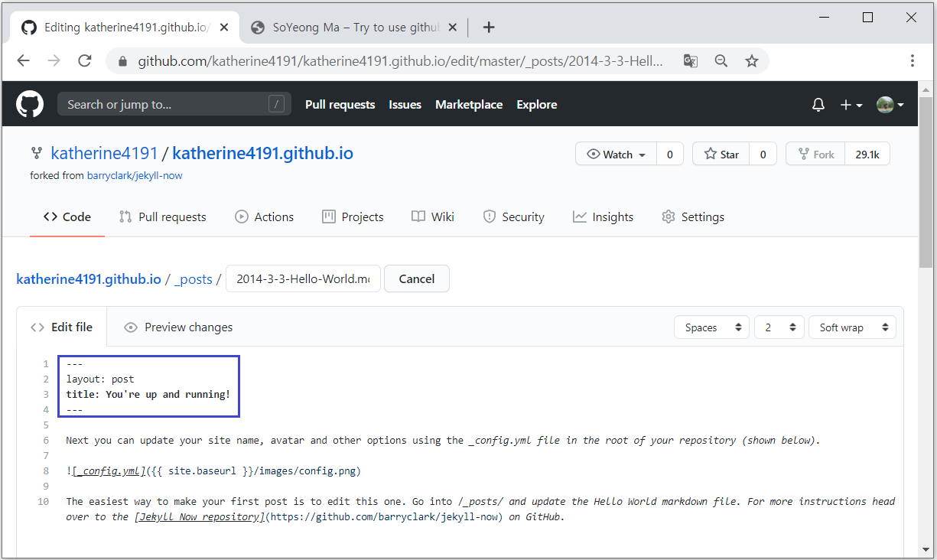Open Explore in the top navigation
This screenshot has height=560, width=937.
(x=536, y=105)
